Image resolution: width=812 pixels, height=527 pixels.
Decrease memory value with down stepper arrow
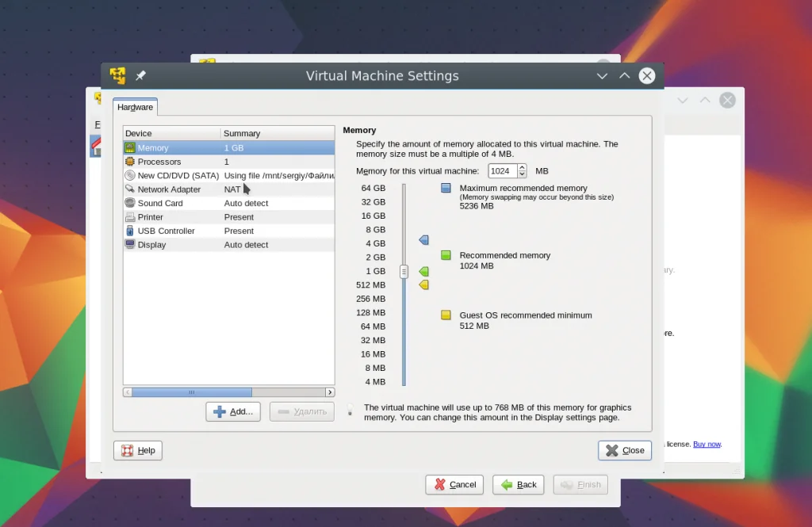(x=522, y=174)
